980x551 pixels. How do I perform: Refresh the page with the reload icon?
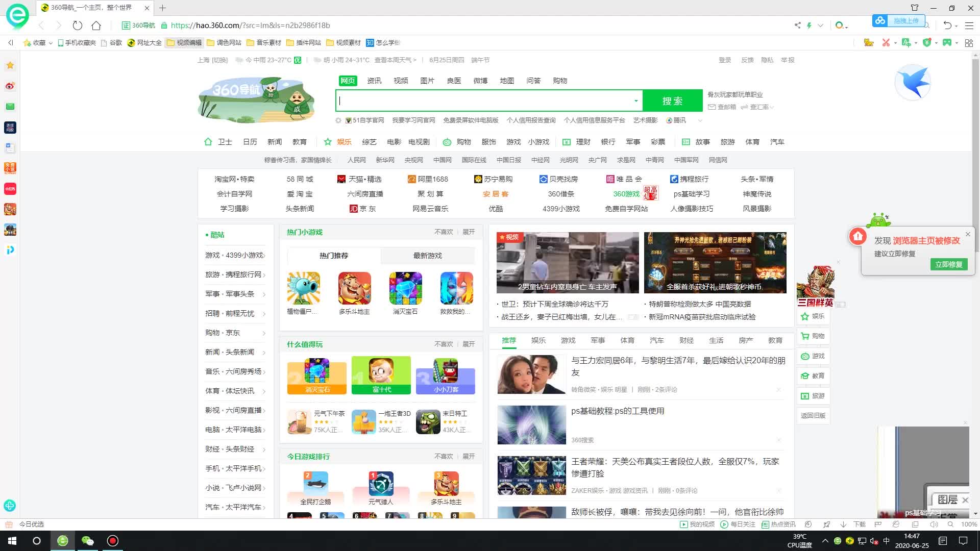78,25
